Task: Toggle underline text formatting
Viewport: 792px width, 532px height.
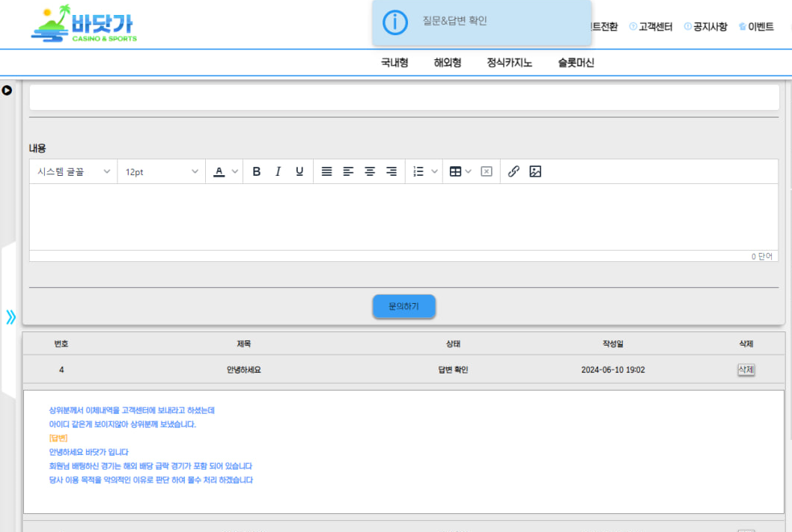Action: coord(299,171)
